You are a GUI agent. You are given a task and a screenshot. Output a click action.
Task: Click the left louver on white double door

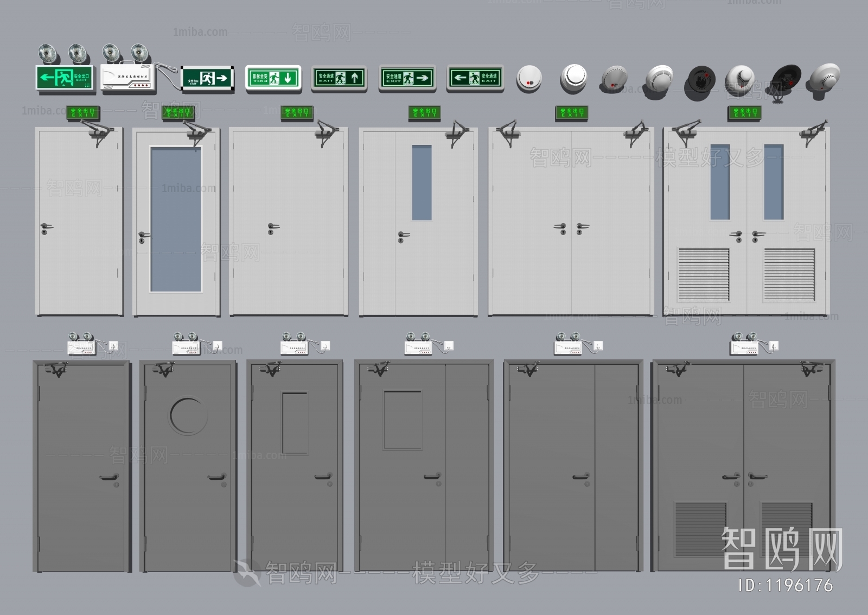click(x=704, y=275)
